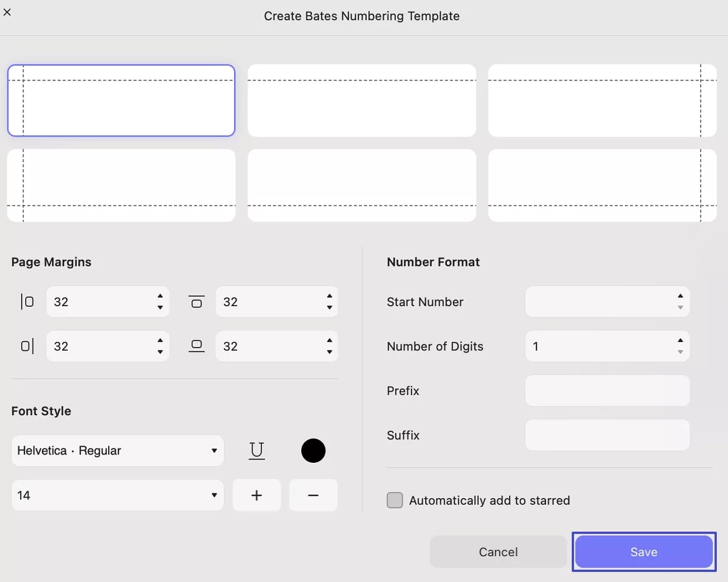Increase the left margin value
This screenshot has height=582, width=728.
(x=160, y=296)
